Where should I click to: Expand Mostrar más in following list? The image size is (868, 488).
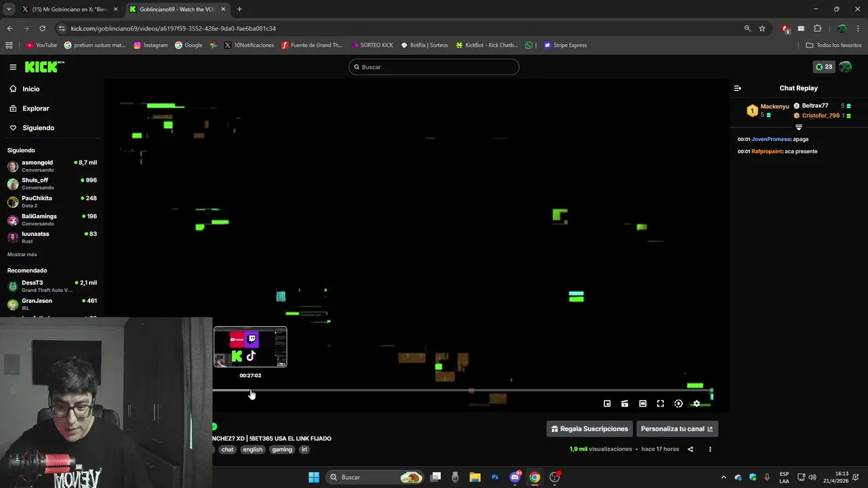[x=22, y=254]
